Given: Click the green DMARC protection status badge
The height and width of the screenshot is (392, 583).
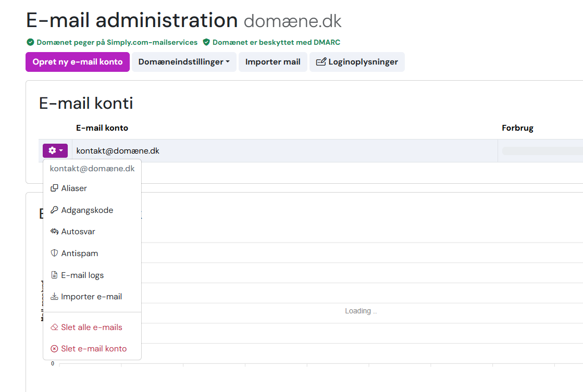Looking at the screenshot, I should pyautogui.click(x=271, y=42).
